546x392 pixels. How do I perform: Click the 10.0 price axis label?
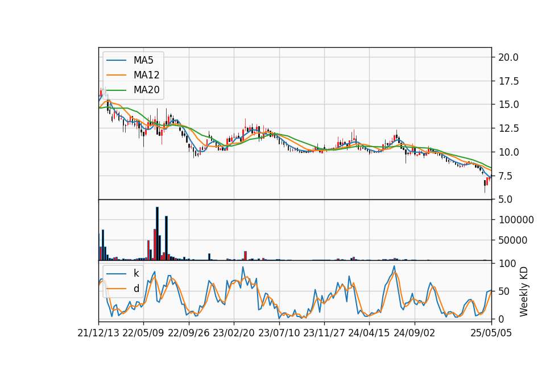click(x=508, y=152)
